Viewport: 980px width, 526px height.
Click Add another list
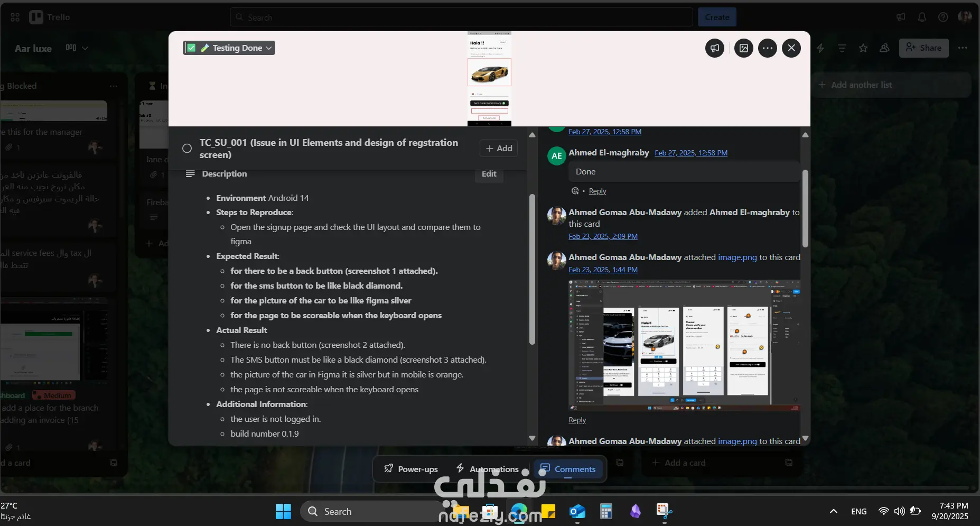(891, 85)
